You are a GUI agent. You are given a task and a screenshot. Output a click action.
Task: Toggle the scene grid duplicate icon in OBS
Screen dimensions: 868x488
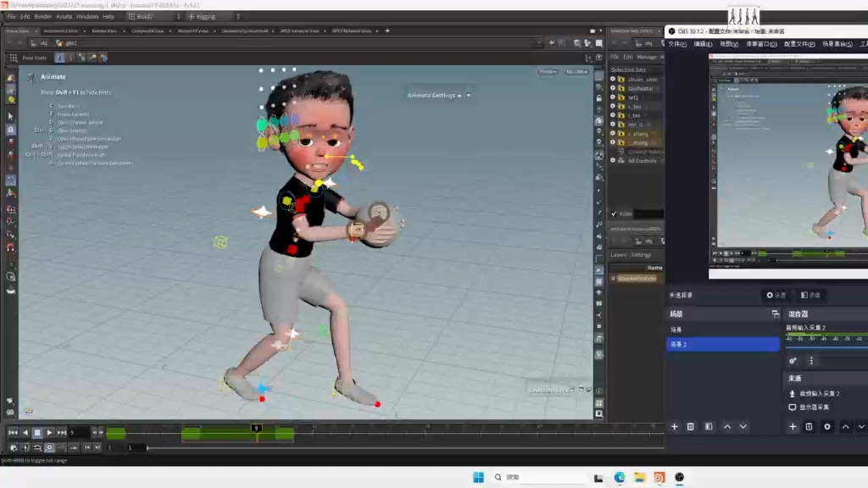coord(776,314)
